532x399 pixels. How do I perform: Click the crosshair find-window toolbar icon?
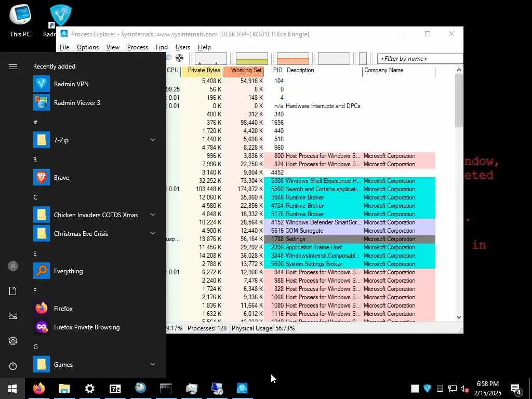[x=179, y=58]
